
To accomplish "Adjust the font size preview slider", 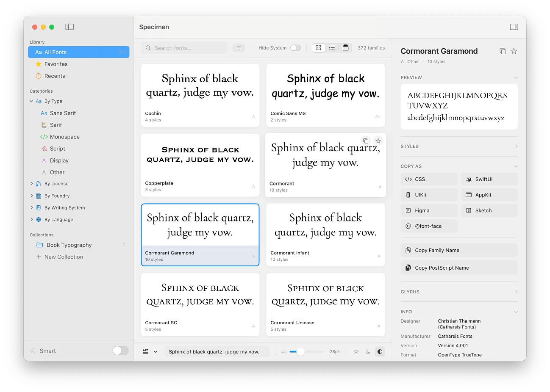I will pyautogui.click(x=300, y=352).
